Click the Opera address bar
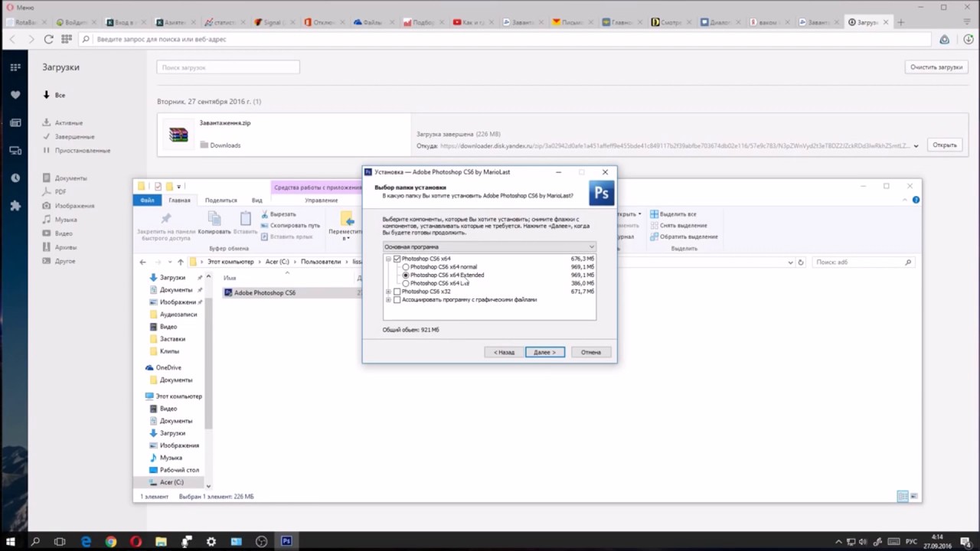980x551 pixels. click(x=505, y=39)
